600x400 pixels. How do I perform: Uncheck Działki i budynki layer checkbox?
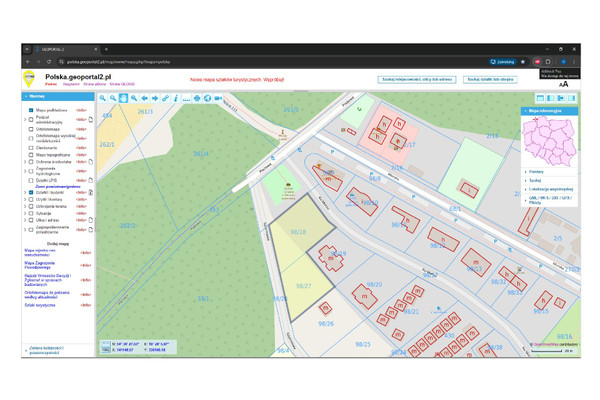(31, 193)
